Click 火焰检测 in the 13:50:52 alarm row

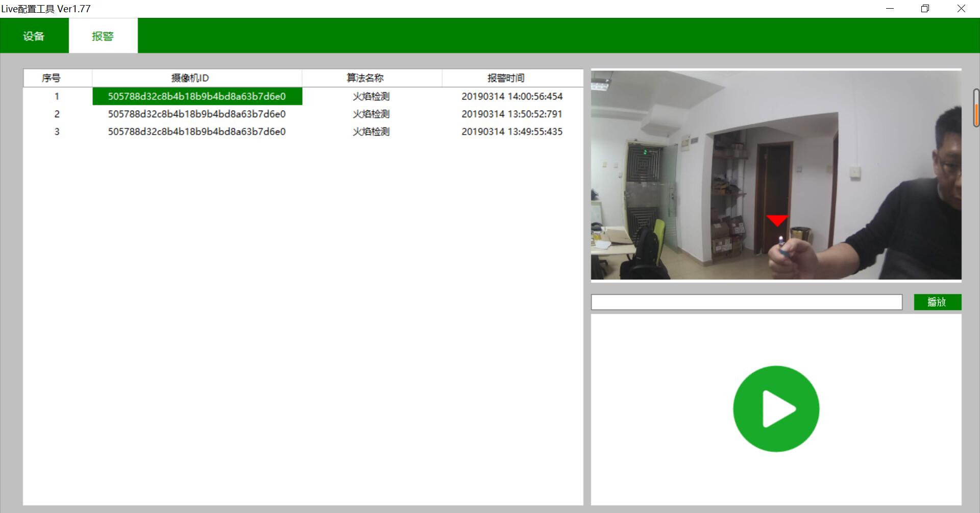371,114
